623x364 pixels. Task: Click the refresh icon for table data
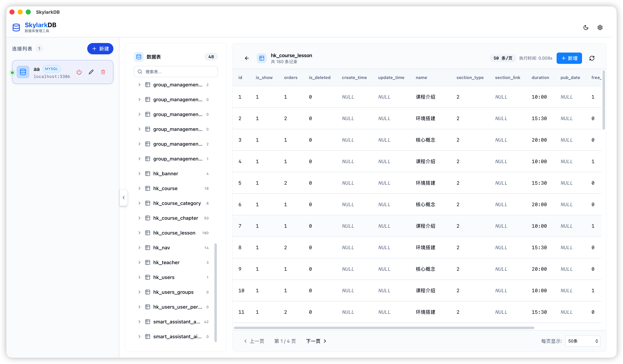coord(592,58)
